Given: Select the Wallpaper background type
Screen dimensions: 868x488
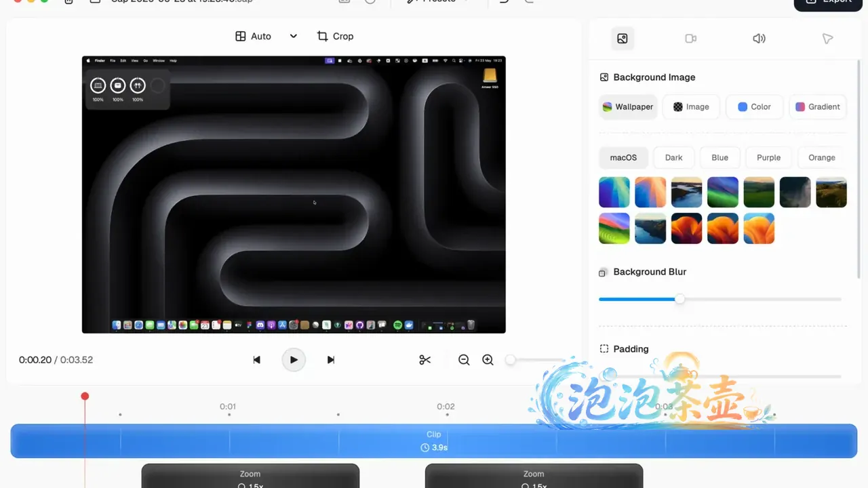Looking at the screenshot, I should pyautogui.click(x=628, y=107).
